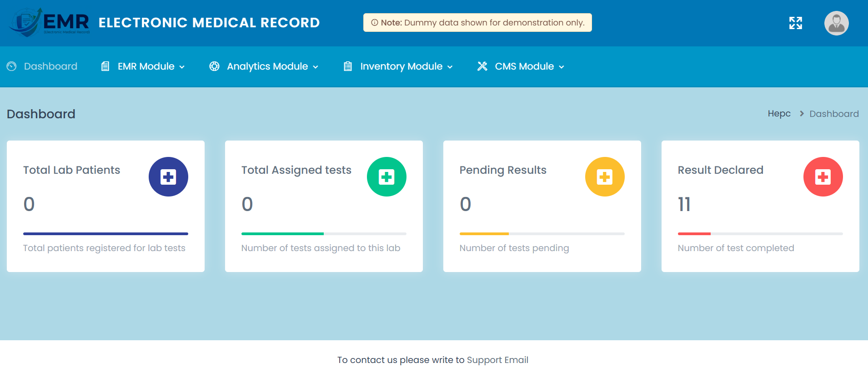Image resolution: width=868 pixels, height=378 pixels.
Task: Click the Dashboard gauge icon in navbar
Action: click(x=12, y=66)
